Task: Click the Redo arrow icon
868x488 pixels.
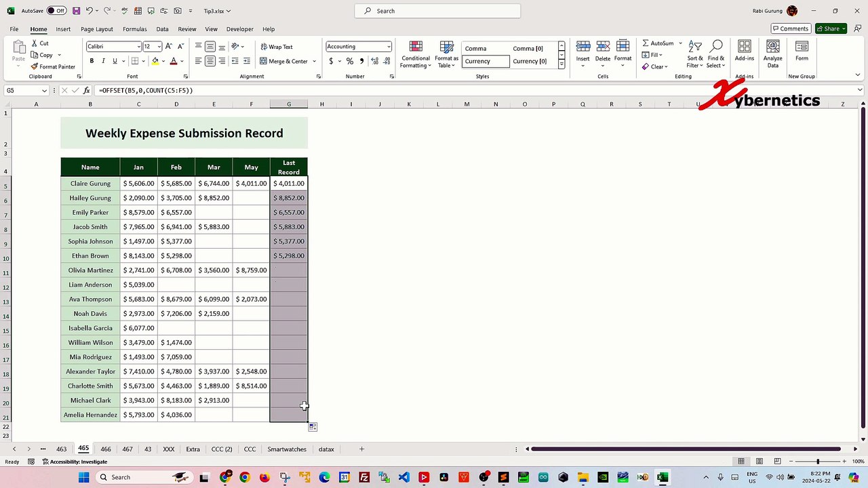Action: 107,11
